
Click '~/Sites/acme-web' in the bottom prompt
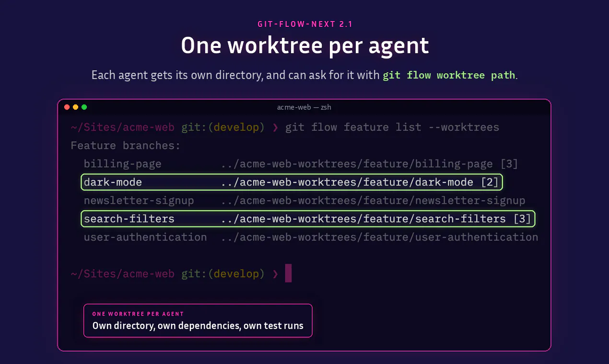tap(122, 274)
